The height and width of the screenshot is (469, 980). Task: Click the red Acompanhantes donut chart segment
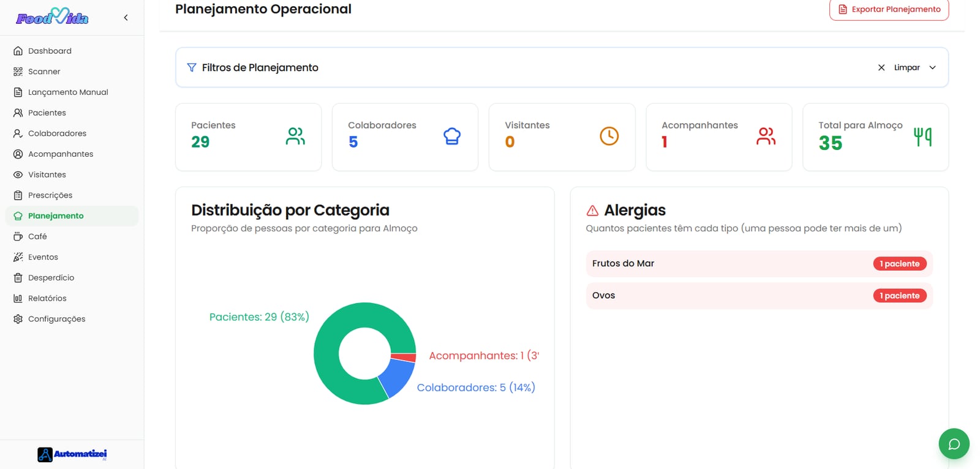[x=403, y=358]
